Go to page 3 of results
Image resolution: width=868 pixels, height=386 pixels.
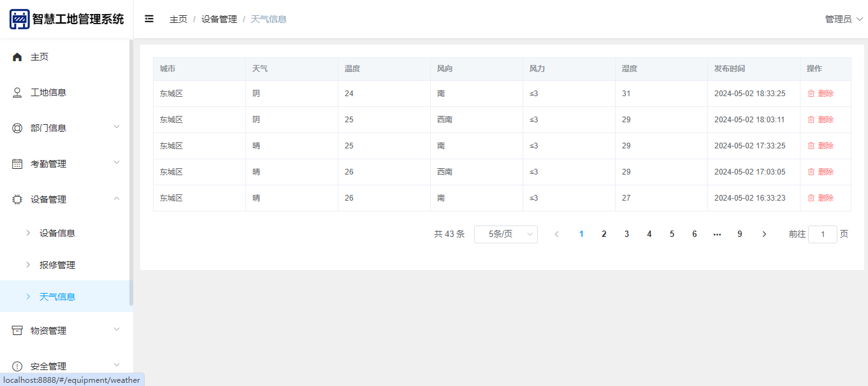626,234
